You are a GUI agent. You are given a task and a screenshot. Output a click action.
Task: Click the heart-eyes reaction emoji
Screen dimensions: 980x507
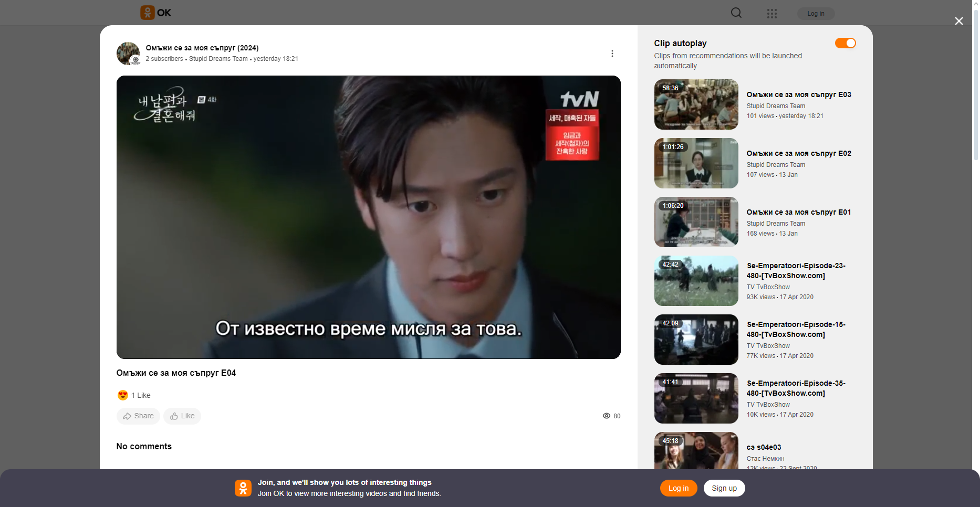123,395
